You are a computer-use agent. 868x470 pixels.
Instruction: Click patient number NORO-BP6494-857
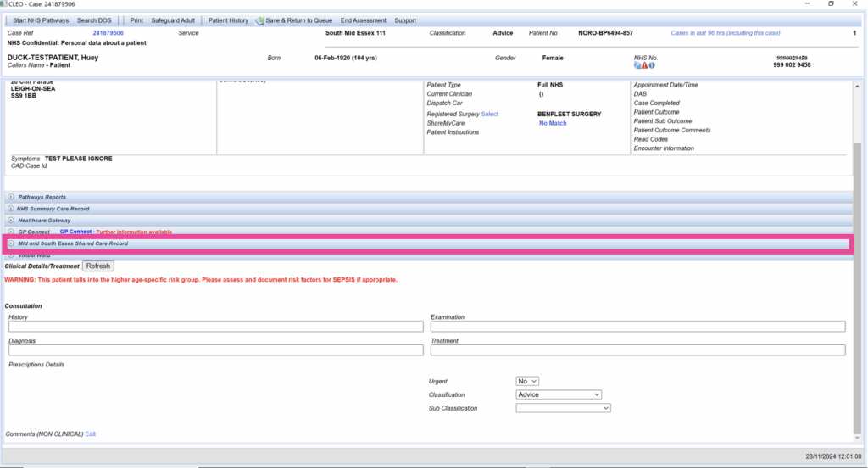tap(605, 33)
